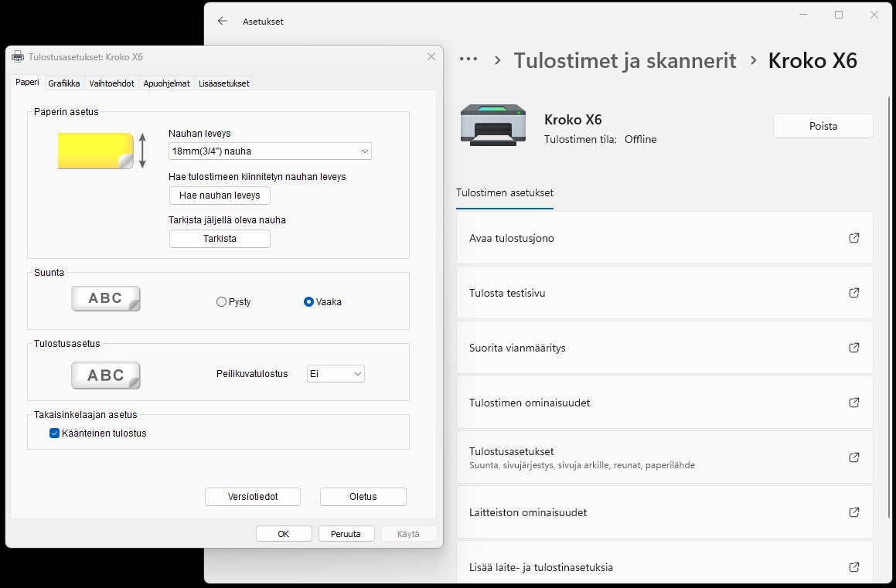Click the yellow tape preview swatch
Image resolution: width=896 pixels, height=588 pixels.
click(x=95, y=151)
